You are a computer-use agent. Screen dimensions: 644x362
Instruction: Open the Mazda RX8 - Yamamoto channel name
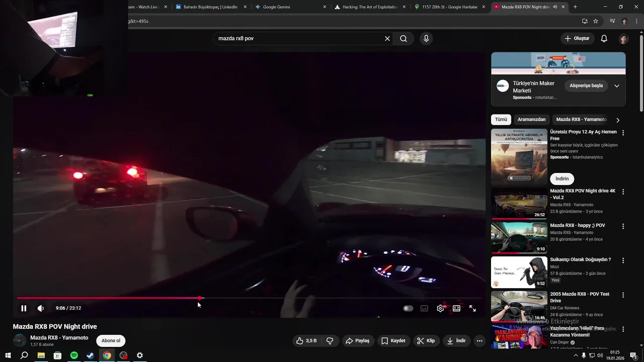pyautogui.click(x=59, y=337)
